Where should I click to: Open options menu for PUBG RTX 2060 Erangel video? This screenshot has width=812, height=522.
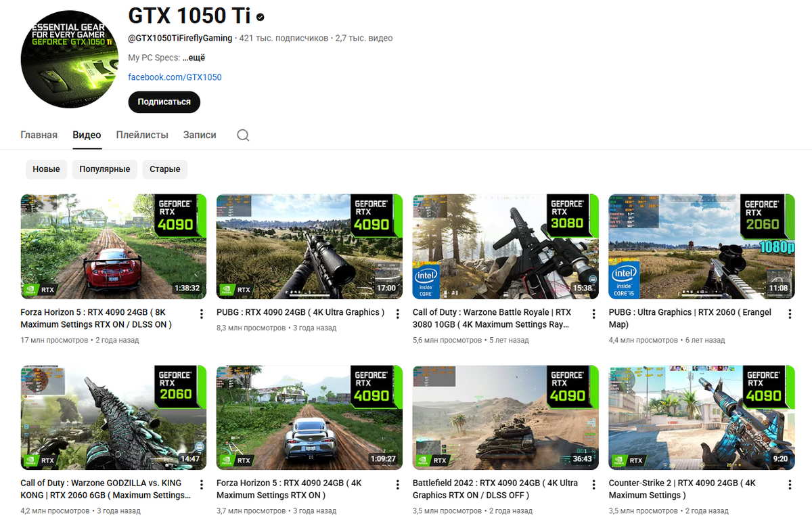[x=790, y=314]
